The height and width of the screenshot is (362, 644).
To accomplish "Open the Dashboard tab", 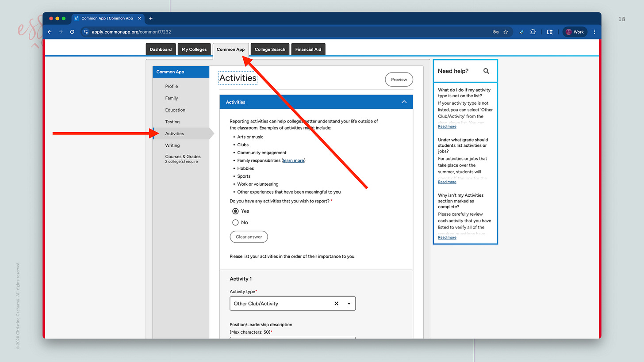I will tap(161, 50).
